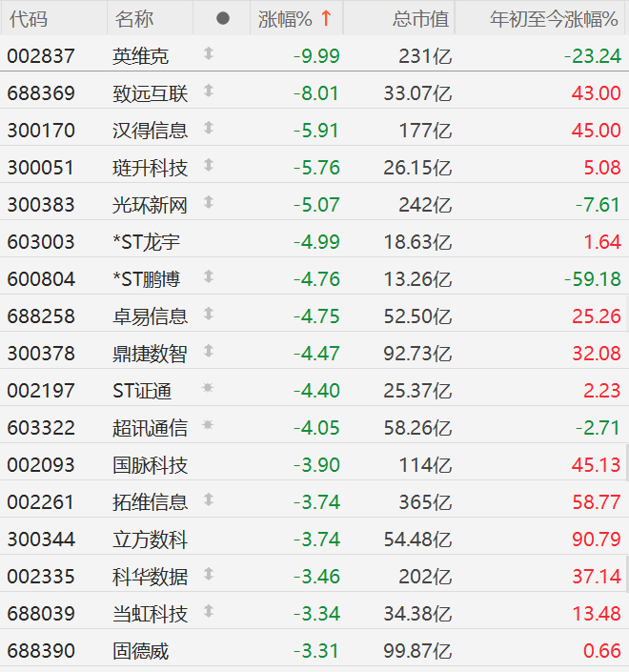The width and height of the screenshot is (629, 672).
Task: Click the marker icon next to 汉得信息
Action: click(x=209, y=128)
